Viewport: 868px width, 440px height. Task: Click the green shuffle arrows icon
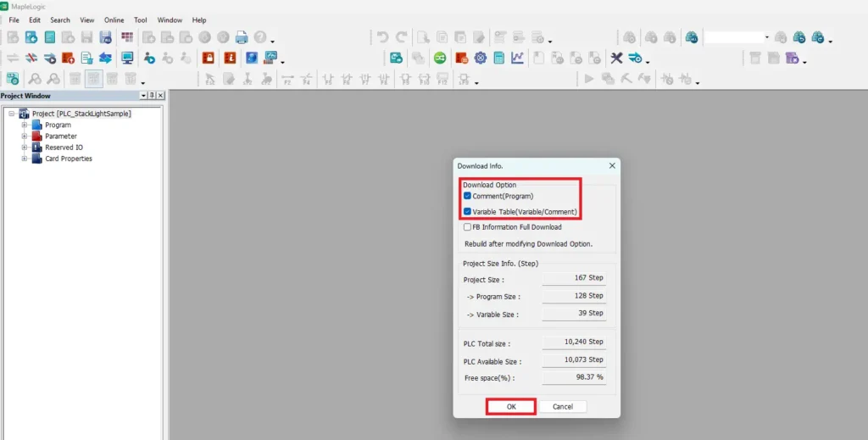click(x=440, y=58)
